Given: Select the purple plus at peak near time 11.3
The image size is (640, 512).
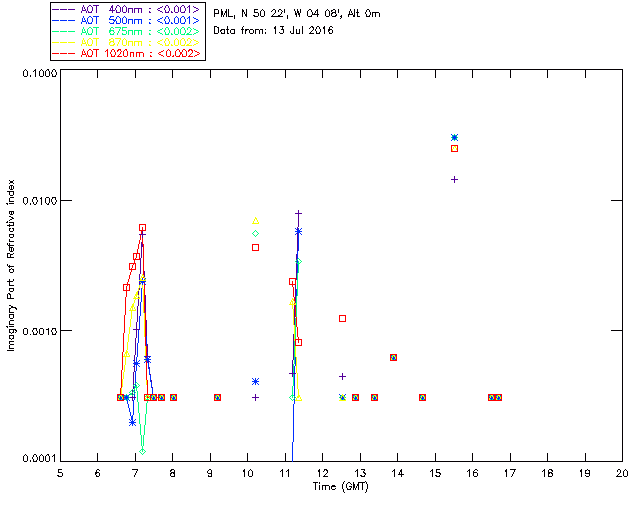Looking at the screenshot, I should click(298, 214).
